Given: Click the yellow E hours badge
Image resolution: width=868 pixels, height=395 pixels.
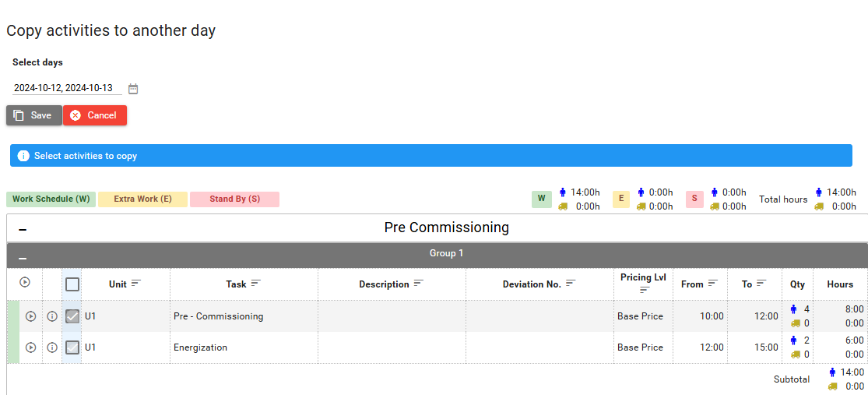Looking at the screenshot, I should [621, 199].
